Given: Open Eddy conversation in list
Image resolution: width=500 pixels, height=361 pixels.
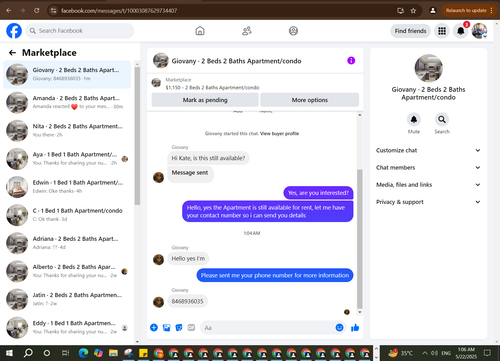Looking at the screenshot, I should coord(67,327).
